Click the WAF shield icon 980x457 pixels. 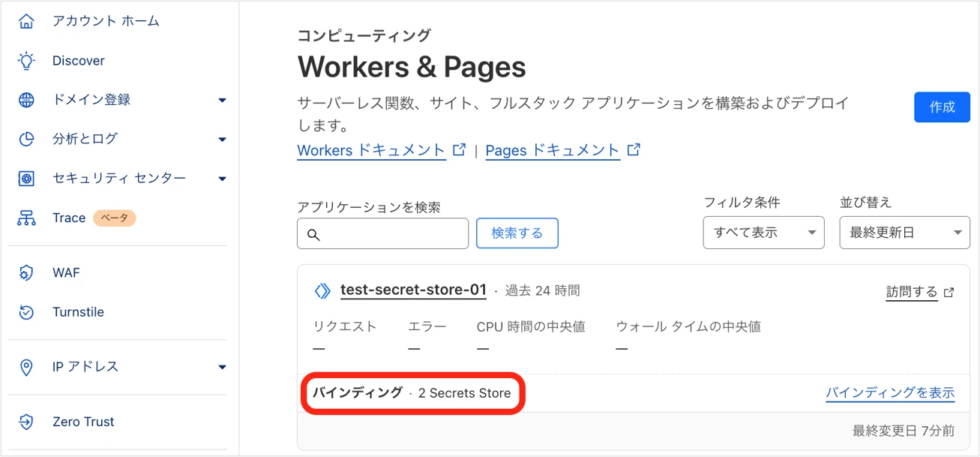pyautogui.click(x=26, y=273)
